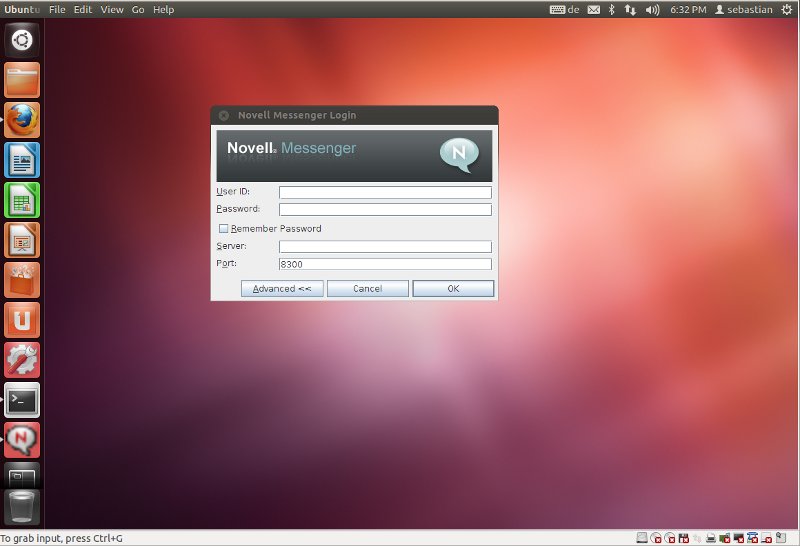Open the Workspace Switcher in dock
The width and height of the screenshot is (800, 546).
point(22,476)
